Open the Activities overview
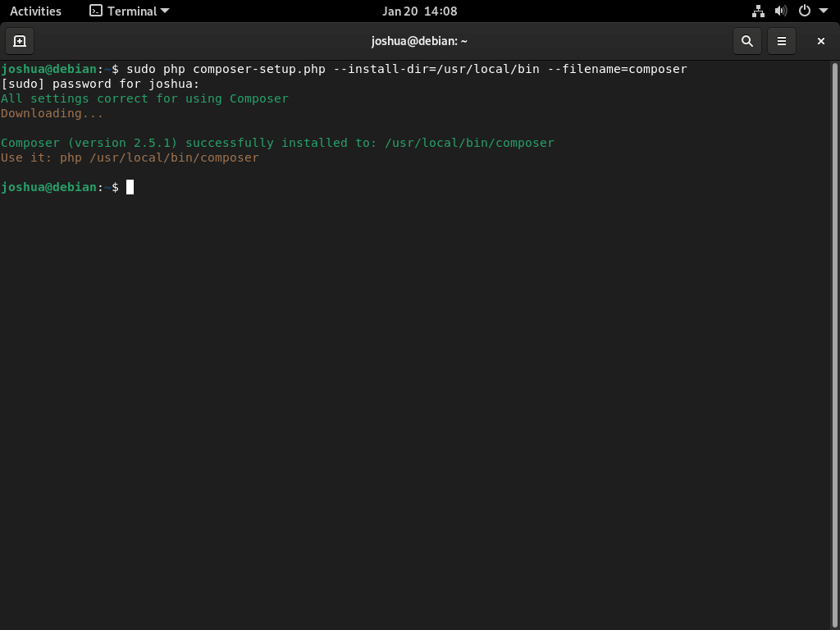The height and width of the screenshot is (630, 840). click(x=35, y=11)
